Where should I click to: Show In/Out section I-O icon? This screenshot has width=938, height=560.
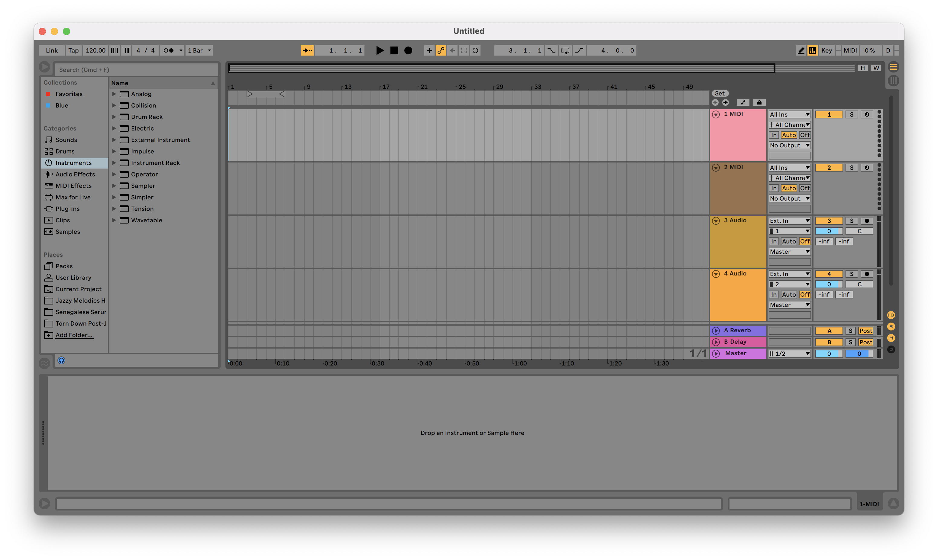click(891, 315)
